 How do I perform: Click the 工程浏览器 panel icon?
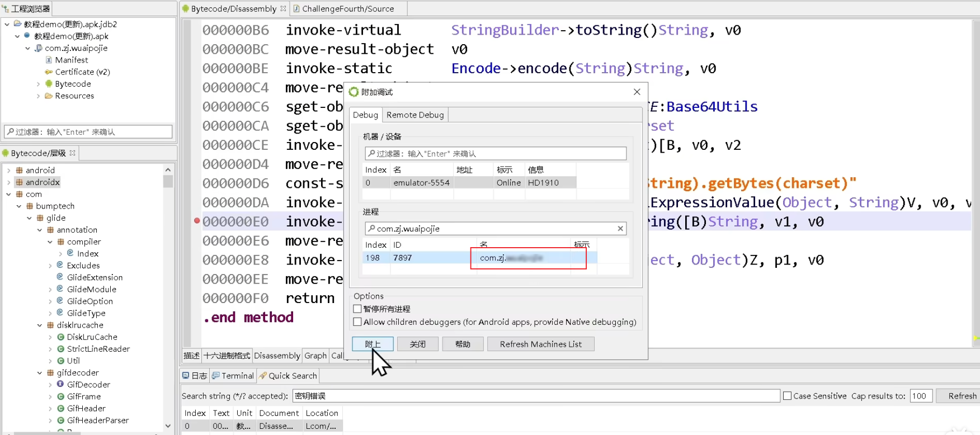point(6,8)
